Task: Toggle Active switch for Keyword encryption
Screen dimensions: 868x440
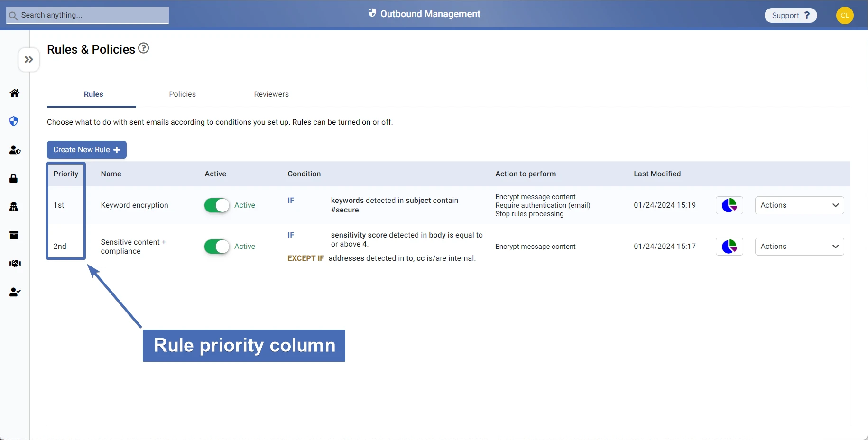Action: pyautogui.click(x=217, y=205)
